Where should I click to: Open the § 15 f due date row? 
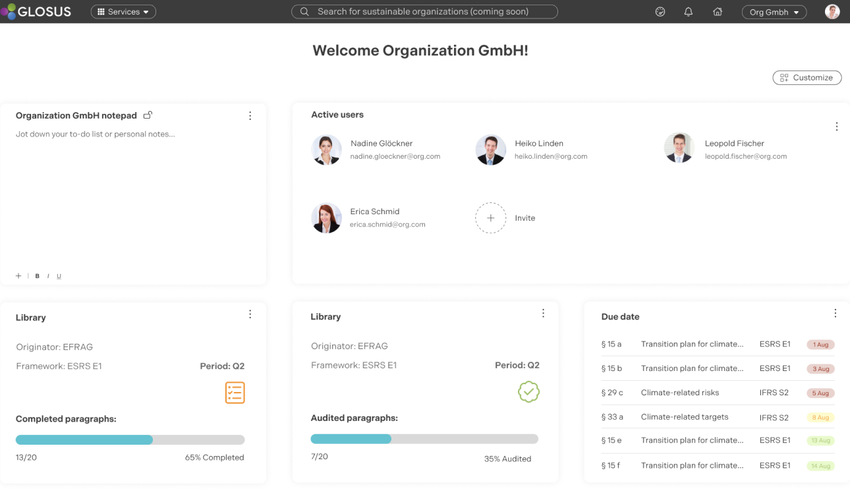click(x=718, y=465)
